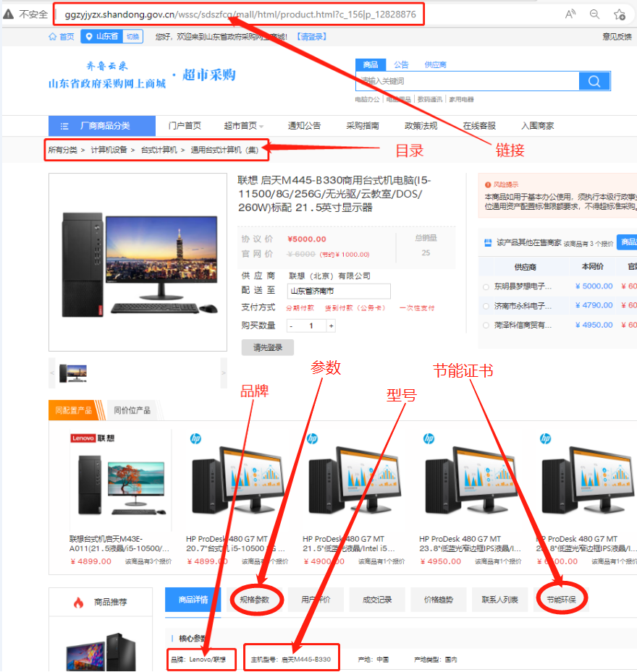
Task: Increase purchase quantity with plus button
Action: point(331,326)
